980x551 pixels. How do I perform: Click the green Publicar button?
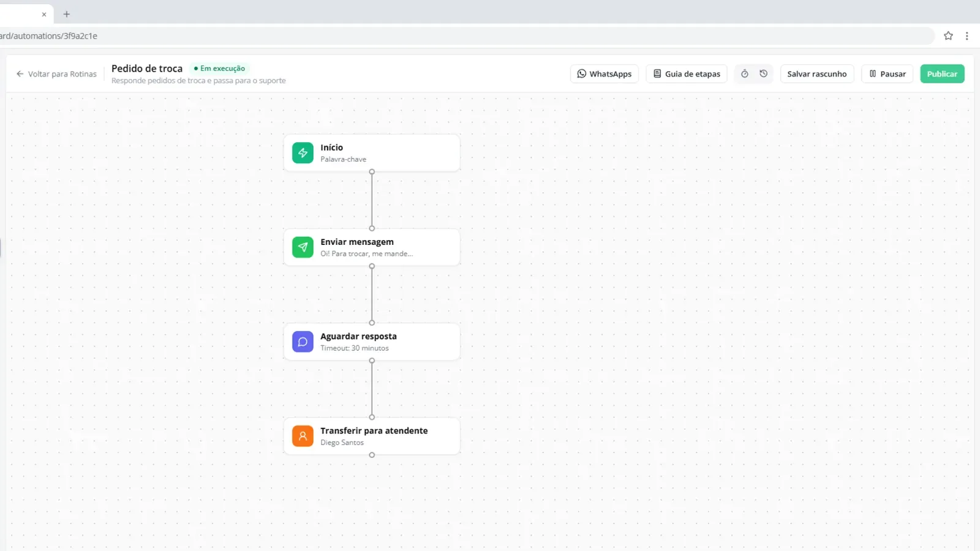point(942,73)
